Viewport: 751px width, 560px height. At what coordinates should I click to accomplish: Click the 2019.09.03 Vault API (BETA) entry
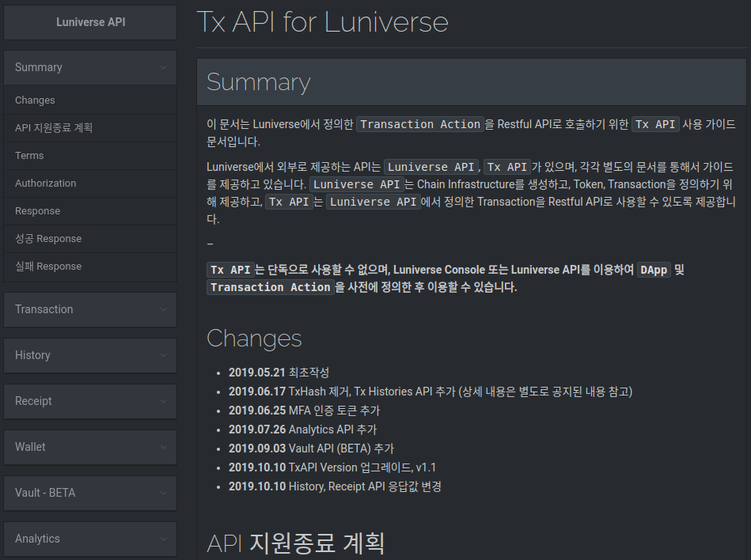pos(311,449)
